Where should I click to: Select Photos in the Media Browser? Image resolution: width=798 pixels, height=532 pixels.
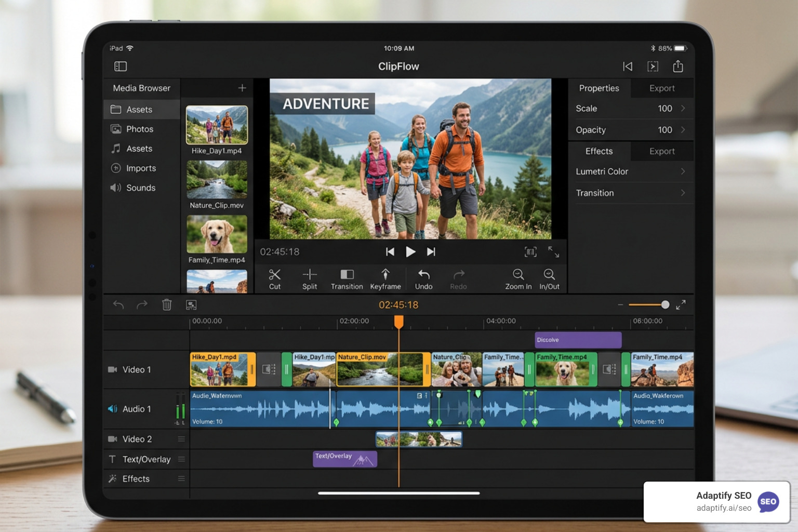(x=140, y=129)
